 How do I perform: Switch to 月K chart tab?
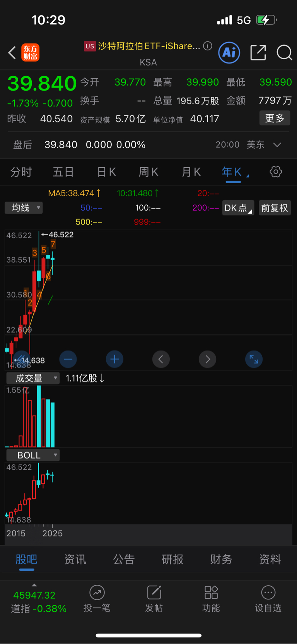tap(191, 172)
